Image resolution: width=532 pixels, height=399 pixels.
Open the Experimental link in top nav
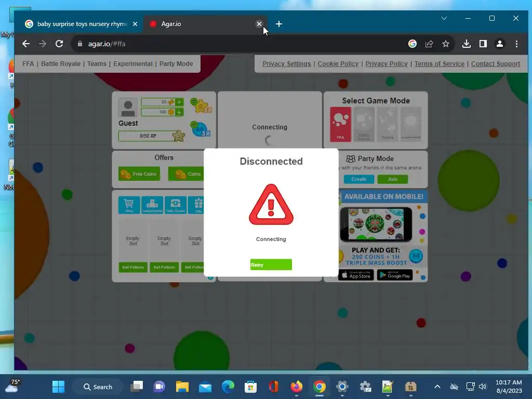tap(132, 64)
